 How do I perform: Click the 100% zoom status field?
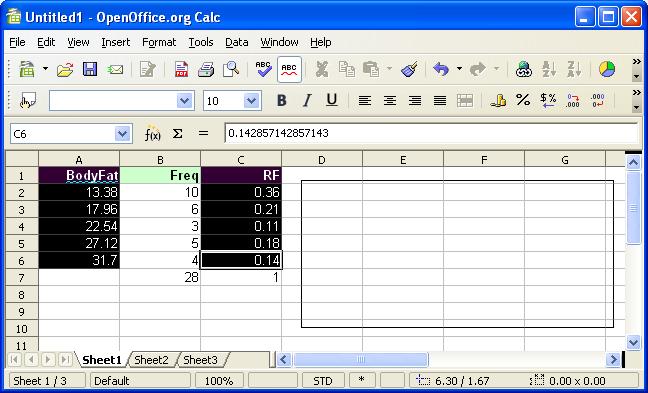(219, 381)
